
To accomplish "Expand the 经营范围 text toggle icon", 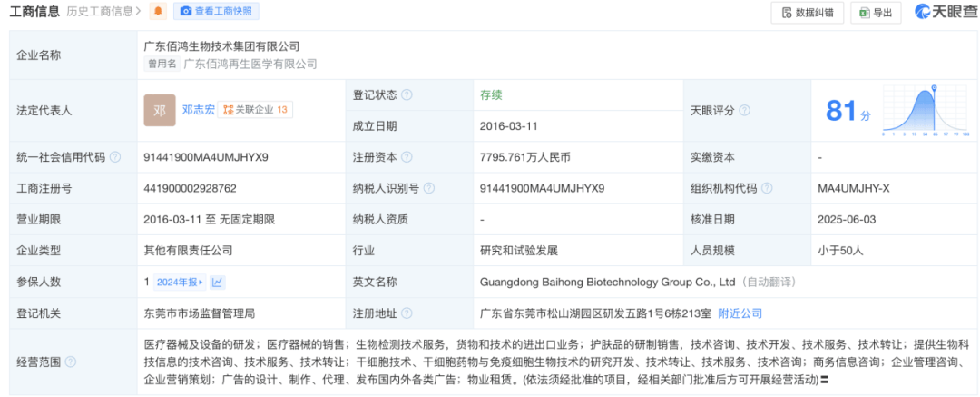I will tap(824, 379).
